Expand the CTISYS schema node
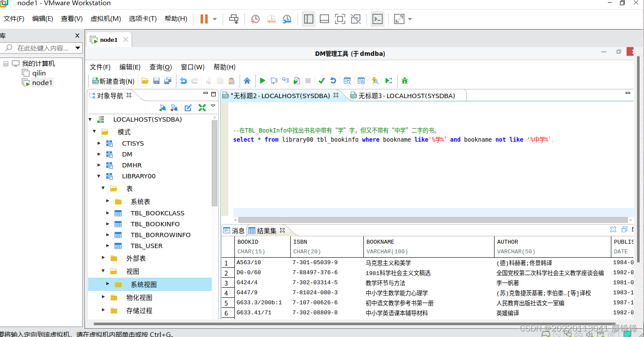Screen dimensions: 644x337 pos(99,143)
